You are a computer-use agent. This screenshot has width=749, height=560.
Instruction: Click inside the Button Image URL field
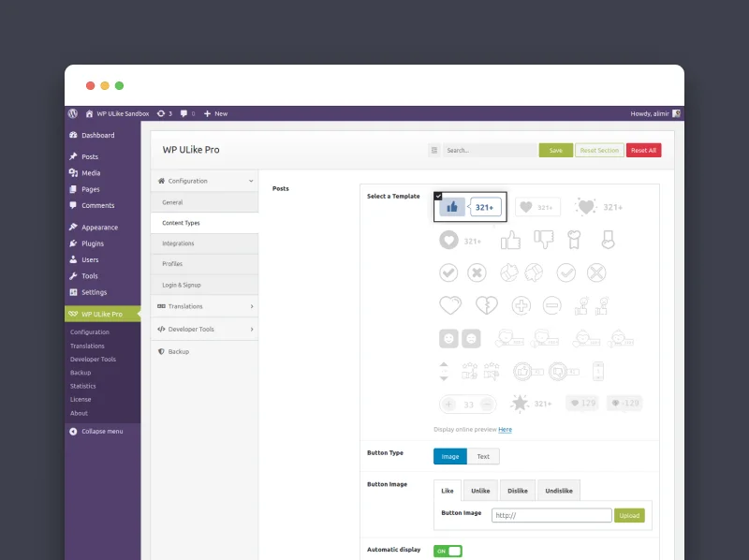tap(552, 514)
